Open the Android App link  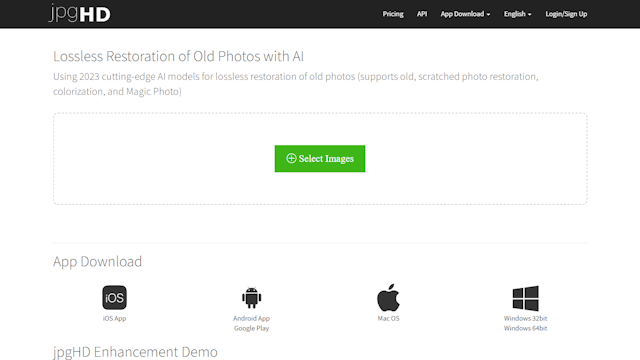pyautogui.click(x=251, y=318)
